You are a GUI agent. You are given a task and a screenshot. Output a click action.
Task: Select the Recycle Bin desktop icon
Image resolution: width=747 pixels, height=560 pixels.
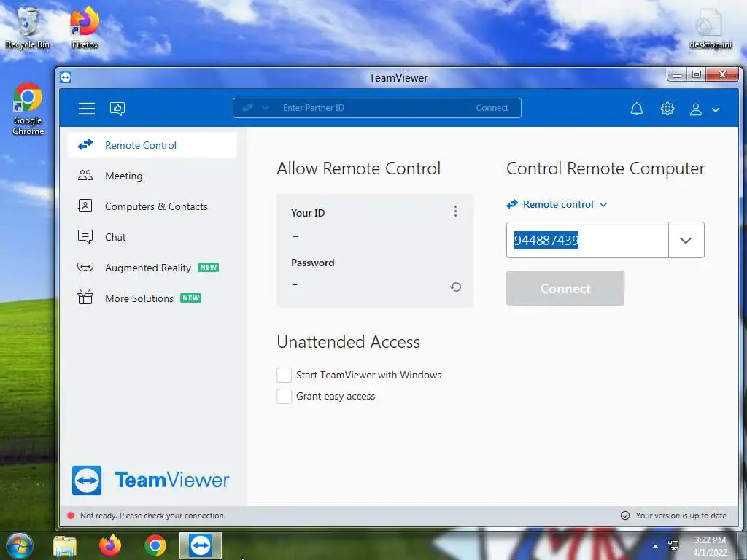pos(28,28)
